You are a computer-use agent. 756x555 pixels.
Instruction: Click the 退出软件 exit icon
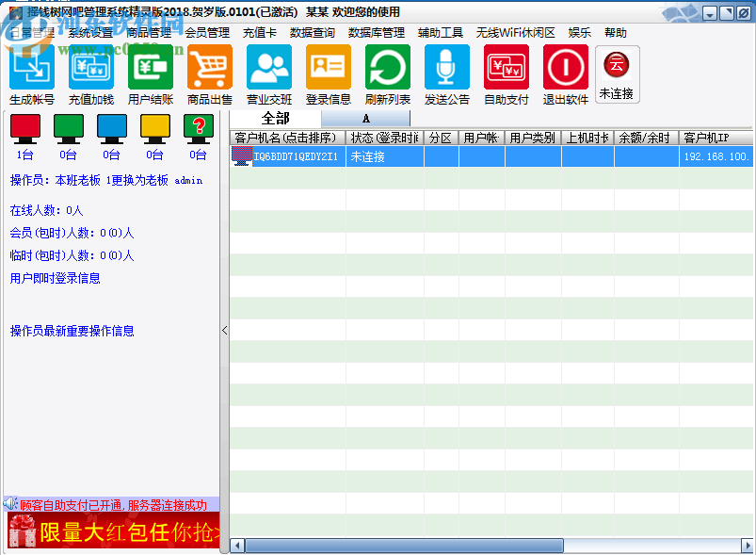click(566, 67)
